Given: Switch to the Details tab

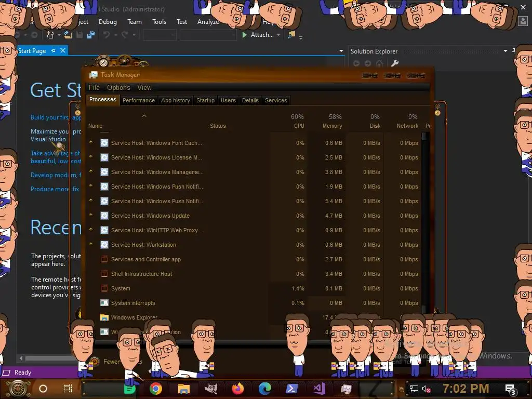Looking at the screenshot, I should (x=250, y=100).
